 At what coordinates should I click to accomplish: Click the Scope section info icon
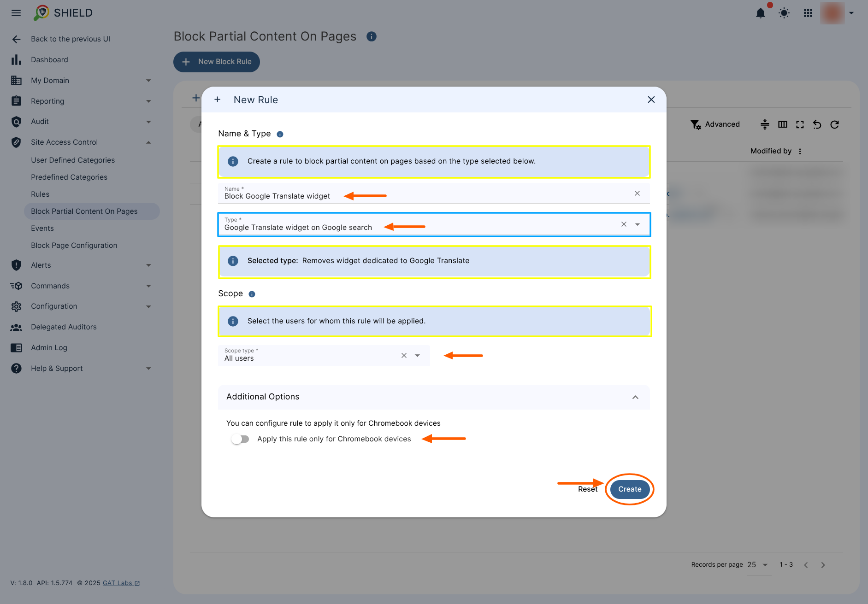[252, 294]
